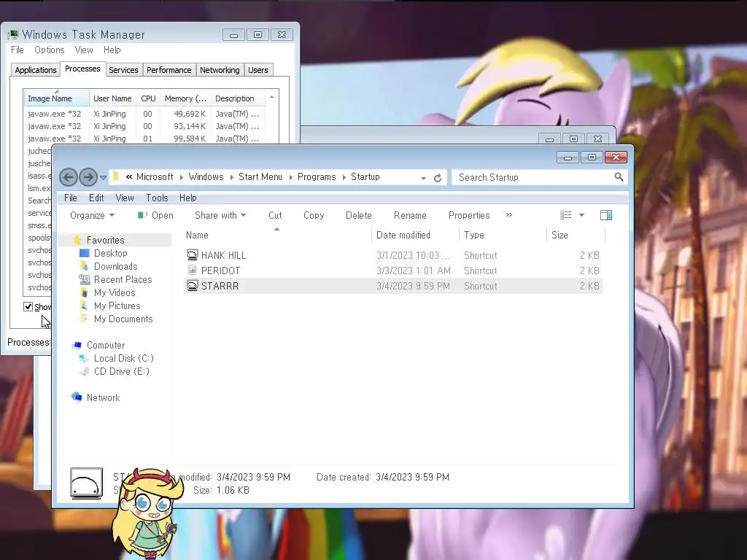This screenshot has height=560, width=747.
Task: Open My Documents in Favorites
Action: (123, 319)
